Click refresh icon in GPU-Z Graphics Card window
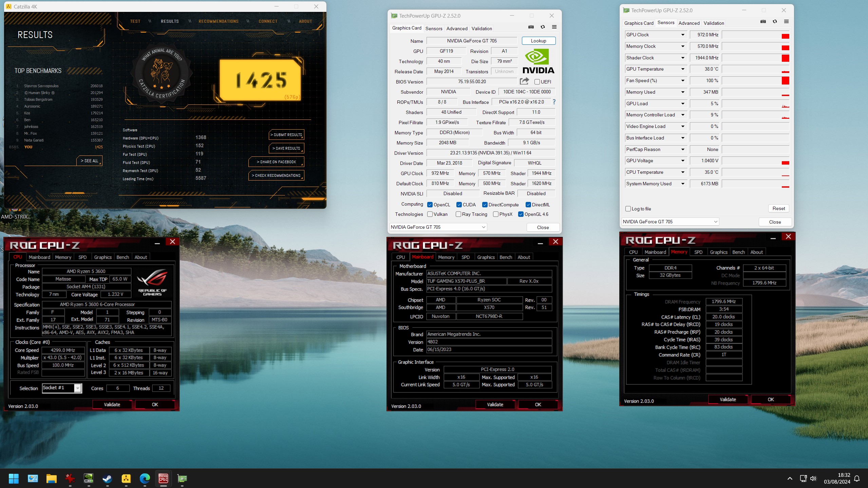The image size is (868, 488). pos(543,27)
